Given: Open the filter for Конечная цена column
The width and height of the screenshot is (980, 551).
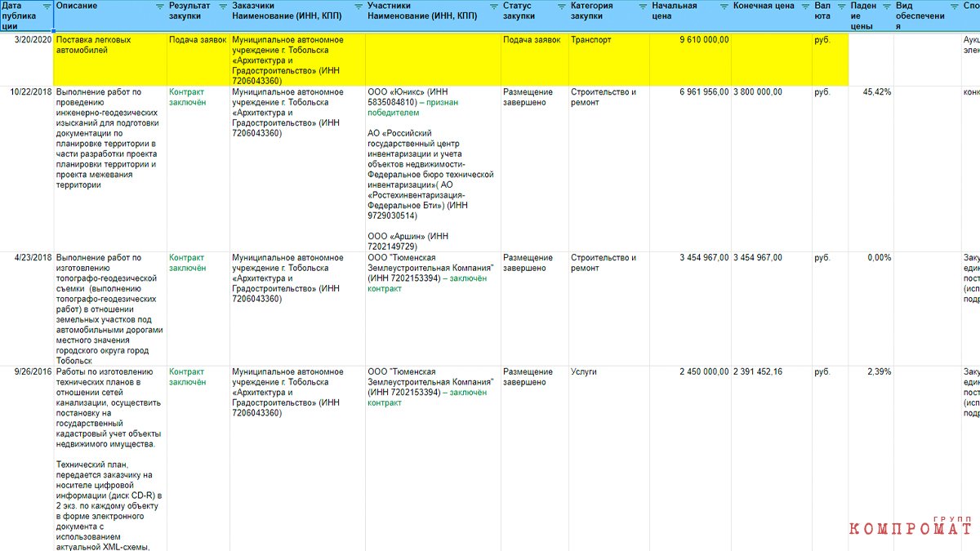Looking at the screenshot, I should pos(805,6).
